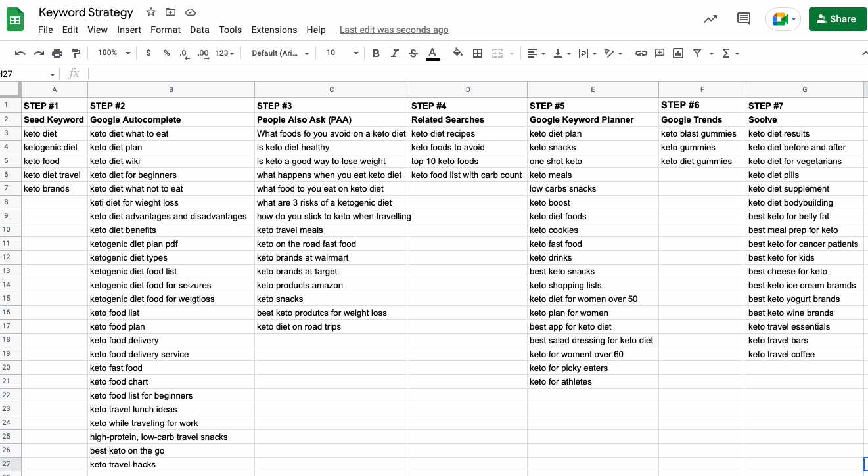Open the text rotation dropdown
This screenshot has height=476, width=868.
[613, 53]
